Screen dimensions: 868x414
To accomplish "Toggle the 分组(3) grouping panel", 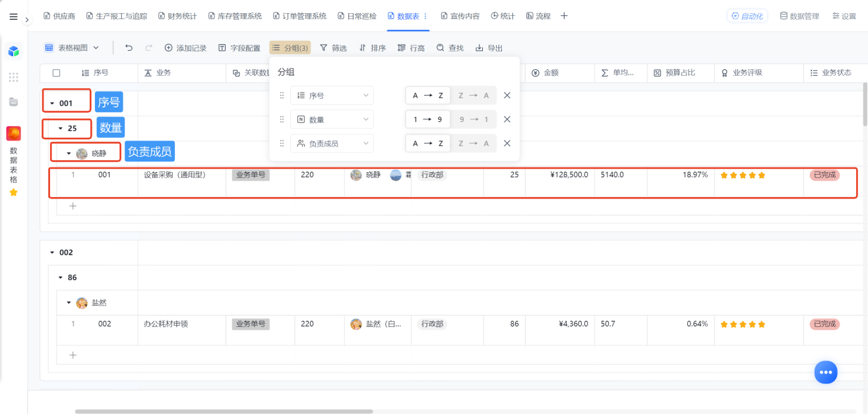I will tap(290, 47).
